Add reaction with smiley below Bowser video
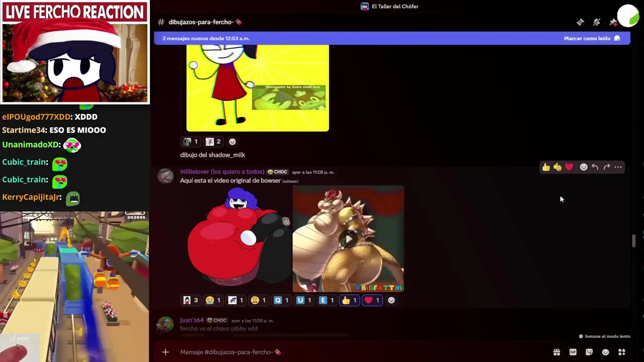Image resolution: width=644 pixels, height=362 pixels. coord(391,300)
